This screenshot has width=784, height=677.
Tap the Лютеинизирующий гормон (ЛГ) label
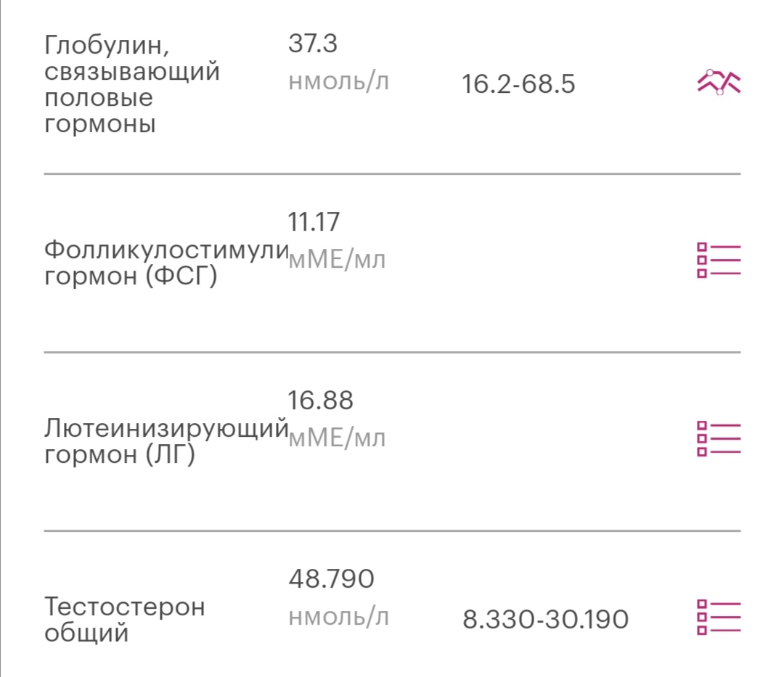(166, 442)
